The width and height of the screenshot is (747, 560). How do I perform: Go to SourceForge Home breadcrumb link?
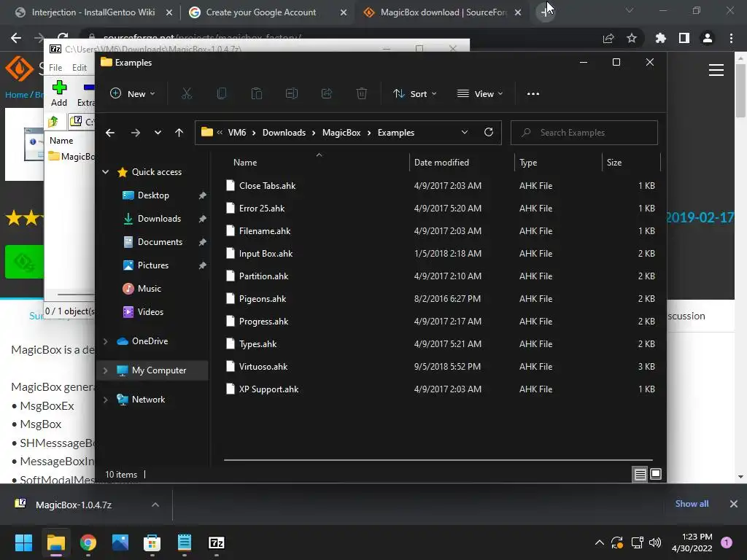pos(16,95)
